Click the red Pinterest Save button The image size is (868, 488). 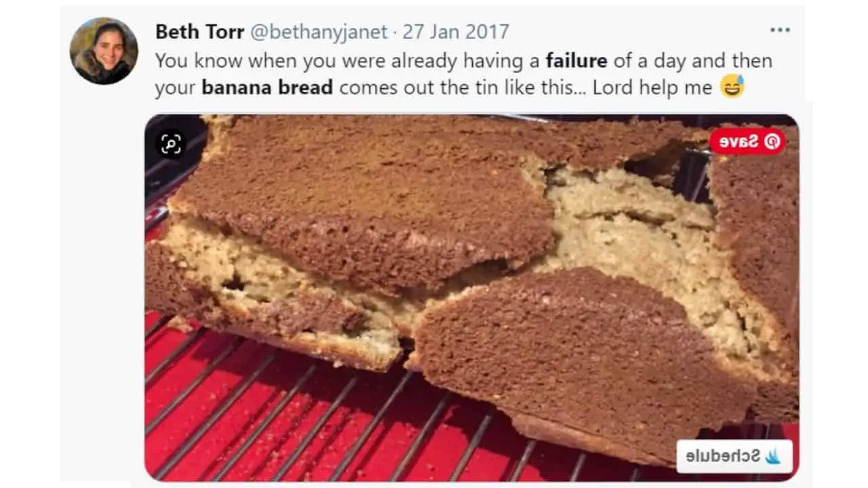(x=747, y=141)
